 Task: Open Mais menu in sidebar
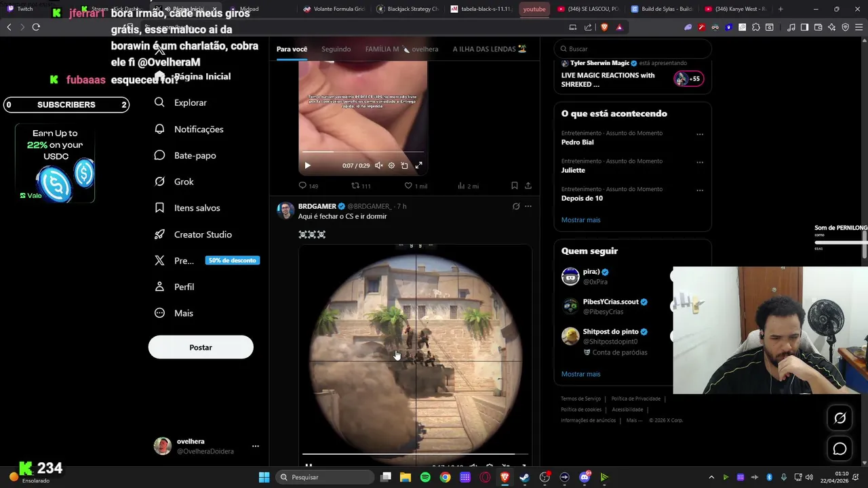tap(174, 313)
